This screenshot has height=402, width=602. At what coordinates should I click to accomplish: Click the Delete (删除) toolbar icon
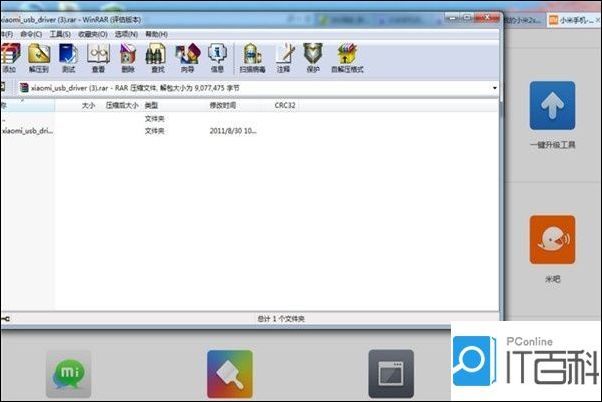click(x=128, y=58)
